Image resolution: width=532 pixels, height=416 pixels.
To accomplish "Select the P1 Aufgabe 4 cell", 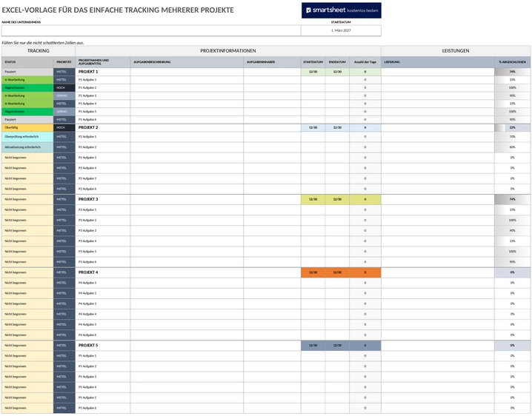I will tap(103, 104).
